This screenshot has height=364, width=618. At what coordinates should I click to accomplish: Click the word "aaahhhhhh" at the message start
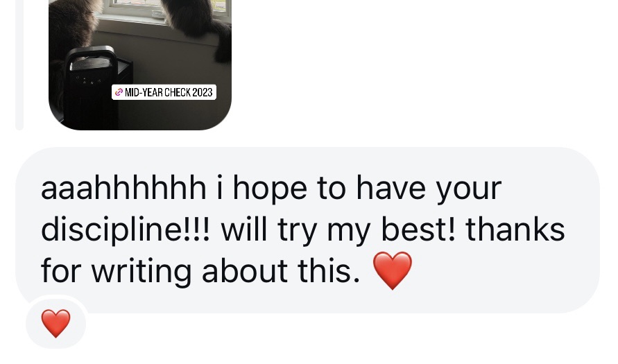pos(123,188)
